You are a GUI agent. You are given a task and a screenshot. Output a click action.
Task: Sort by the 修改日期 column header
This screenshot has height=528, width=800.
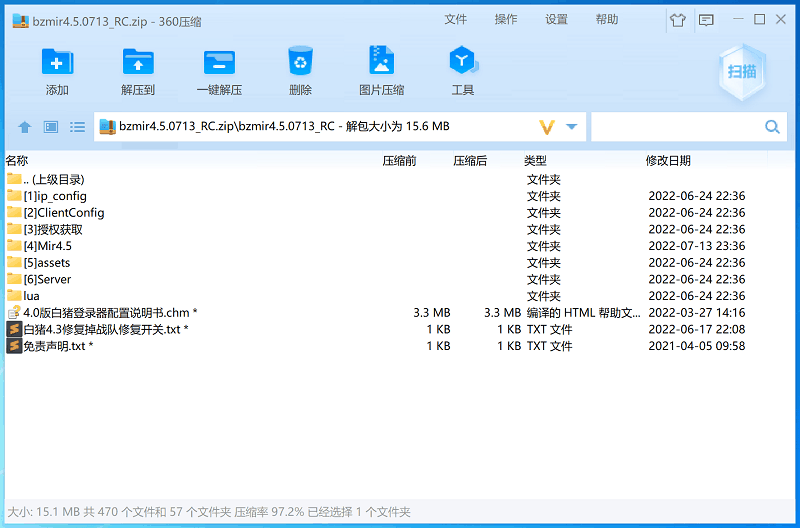click(x=668, y=161)
